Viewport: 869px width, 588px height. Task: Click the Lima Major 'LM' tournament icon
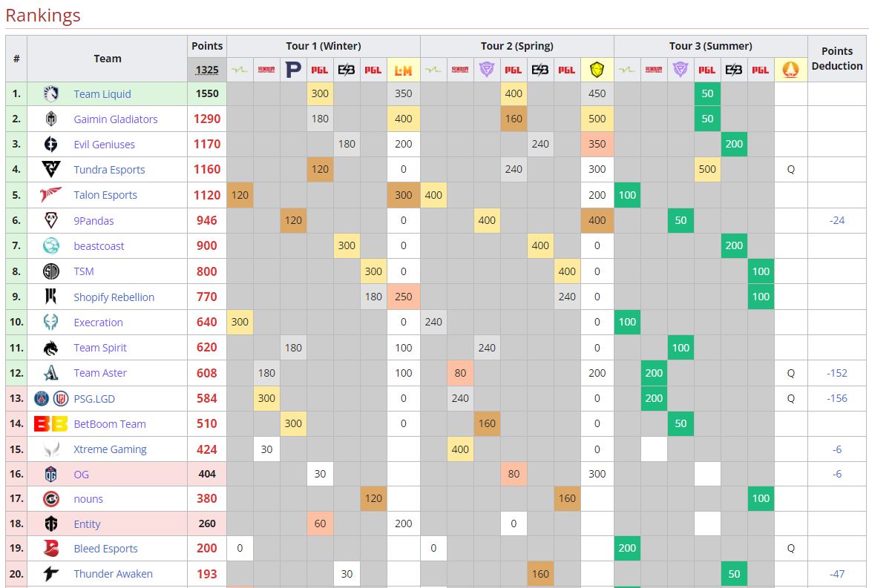click(403, 70)
